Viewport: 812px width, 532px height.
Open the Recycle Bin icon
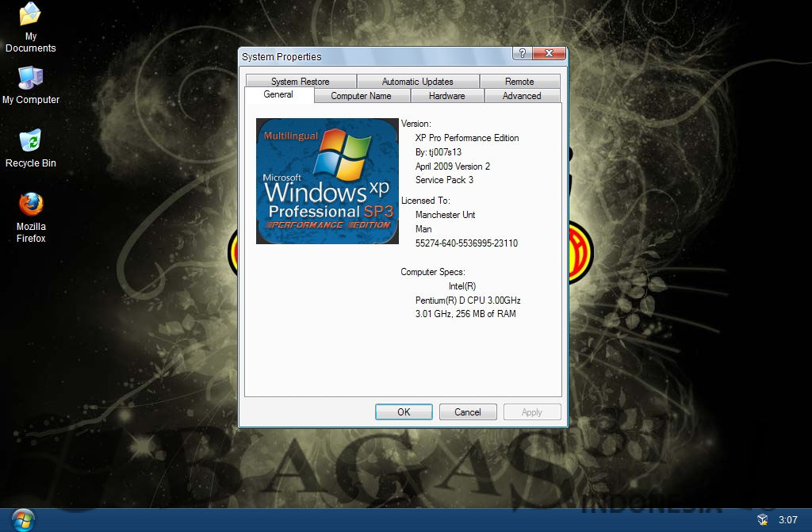31,148
